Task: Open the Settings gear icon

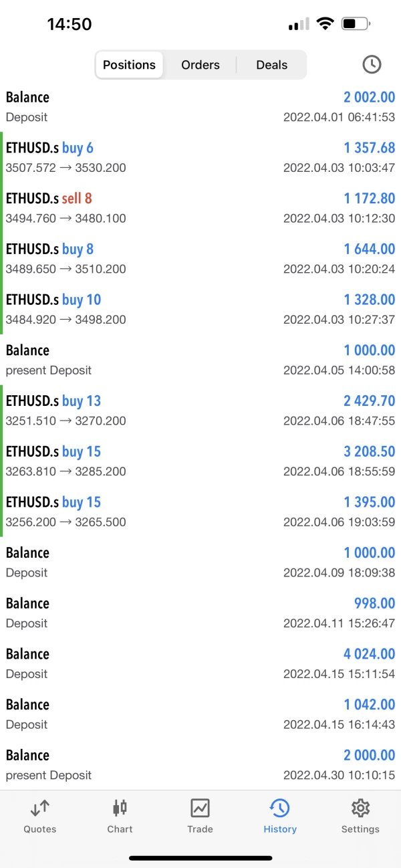Action: 360,808
